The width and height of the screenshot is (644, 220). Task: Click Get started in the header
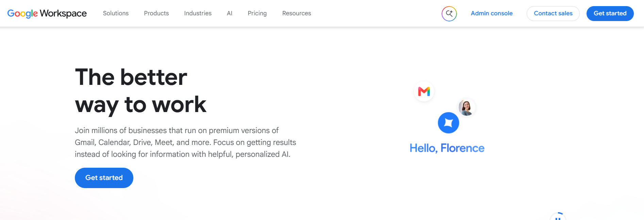tap(610, 14)
